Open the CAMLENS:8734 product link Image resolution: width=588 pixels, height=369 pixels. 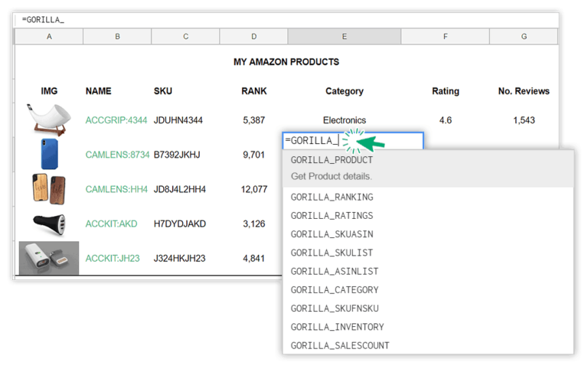click(x=117, y=155)
